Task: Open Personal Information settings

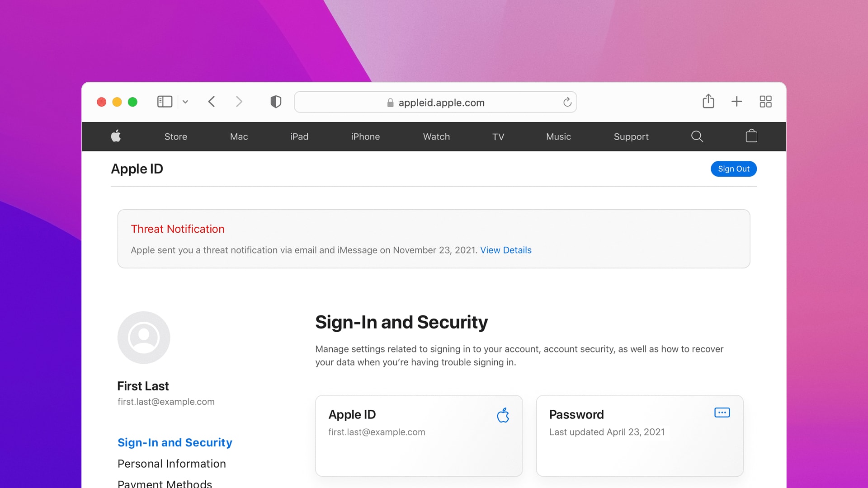Action: tap(172, 464)
